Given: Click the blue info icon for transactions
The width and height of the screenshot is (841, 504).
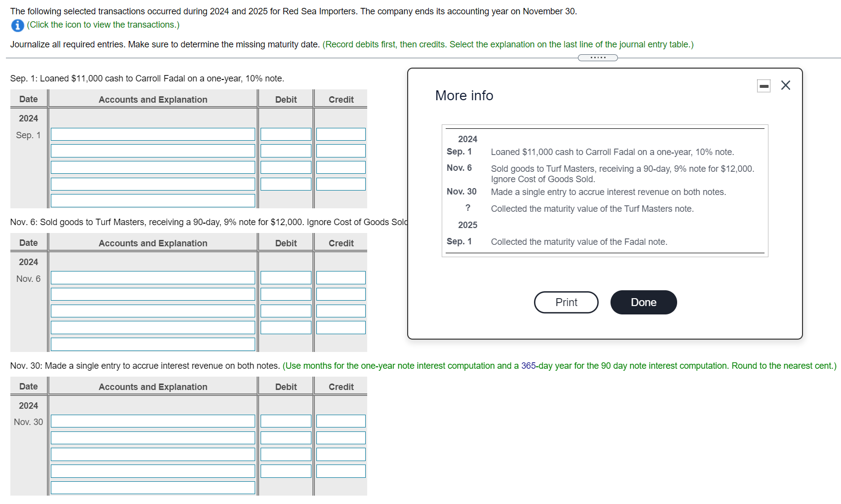Looking at the screenshot, I should [x=17, y=25].
